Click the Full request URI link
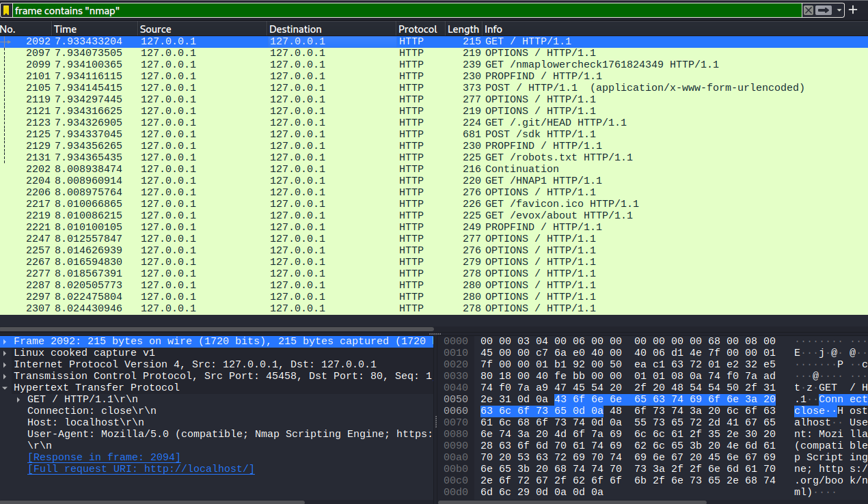This screenshot has width=868, height=504. pos(140,468)
